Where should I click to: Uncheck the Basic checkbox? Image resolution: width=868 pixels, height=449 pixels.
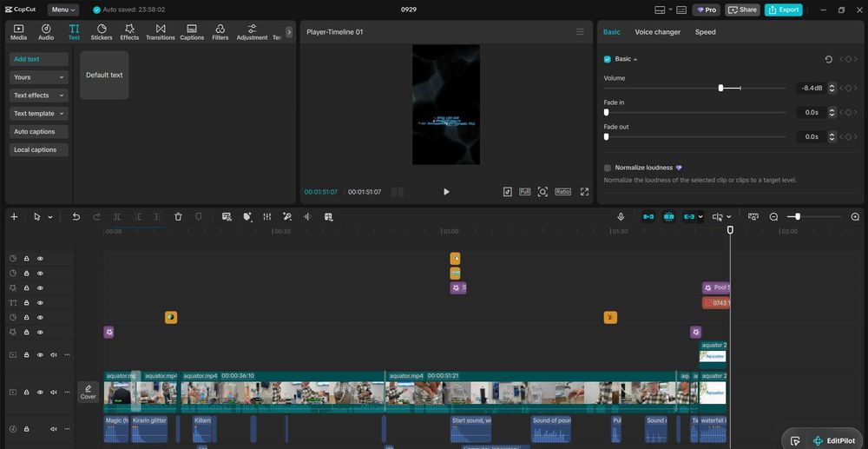[608, 59]
